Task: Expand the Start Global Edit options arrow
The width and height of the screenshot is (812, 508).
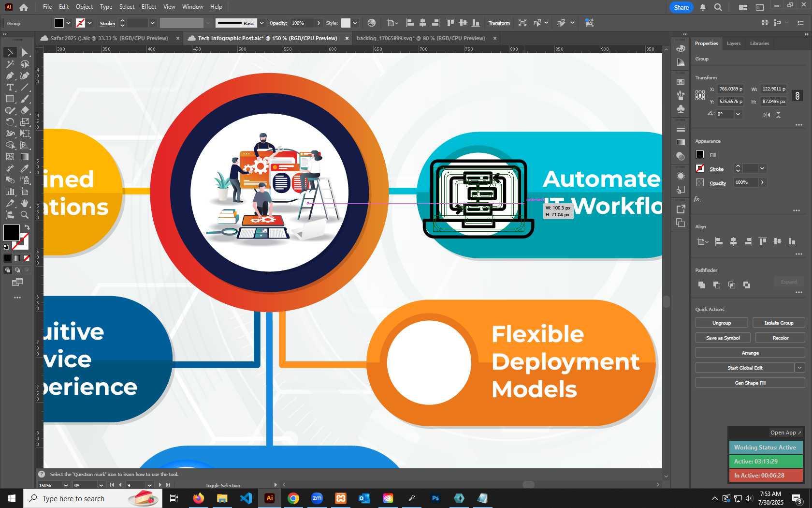Action: [x=800, y=368]
